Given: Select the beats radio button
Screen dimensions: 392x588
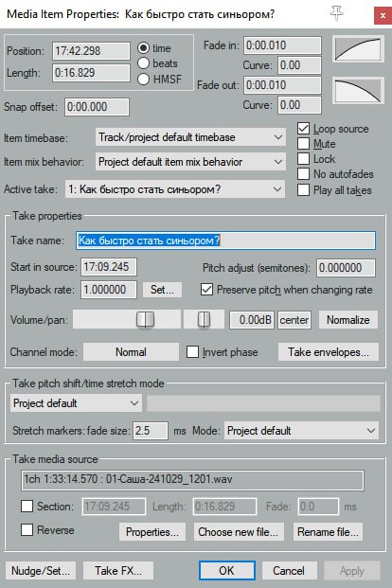Looking at the screenshot, I should pos(143,63).
